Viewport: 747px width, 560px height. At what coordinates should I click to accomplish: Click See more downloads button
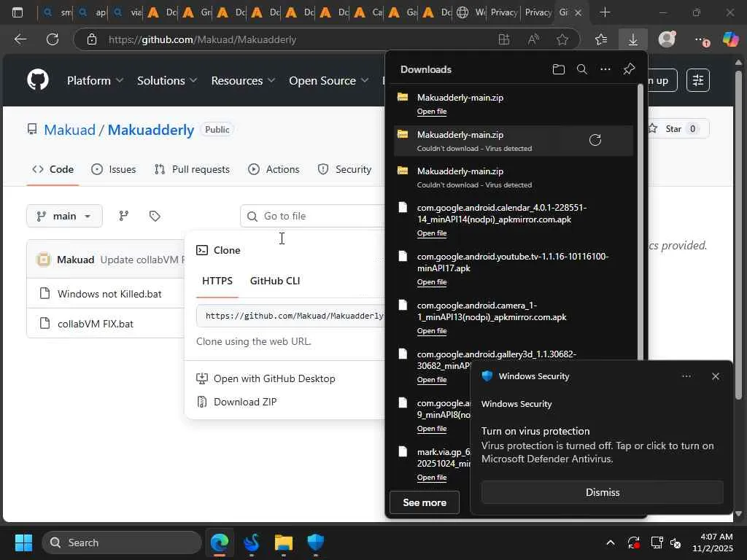425,502
